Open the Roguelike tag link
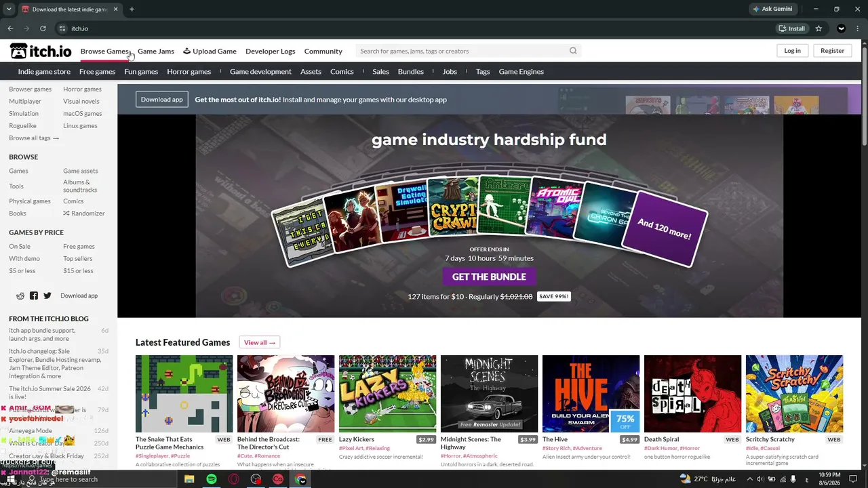This screenshot has height=488, width=868. [x=22, y=125]
